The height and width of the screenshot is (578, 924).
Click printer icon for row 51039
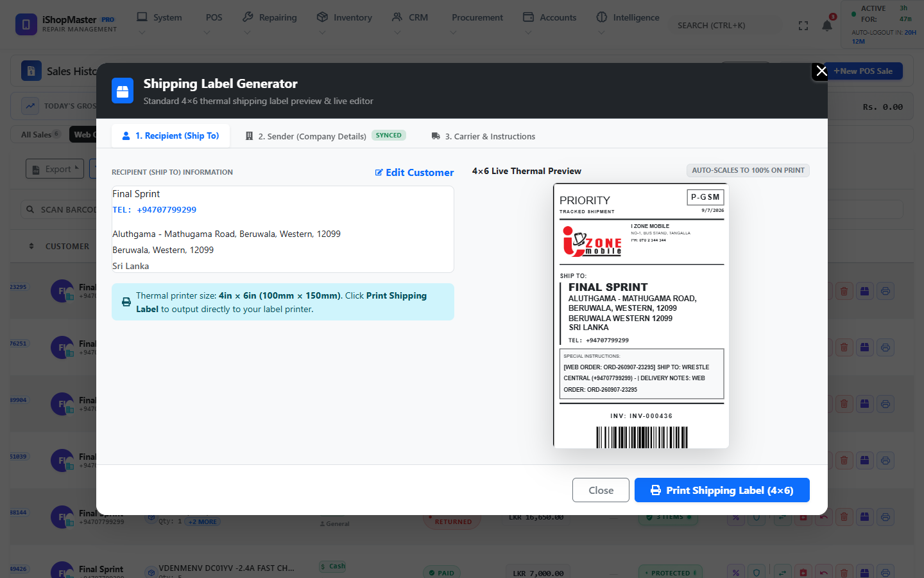pyautogui.click(x=885, y=460)
